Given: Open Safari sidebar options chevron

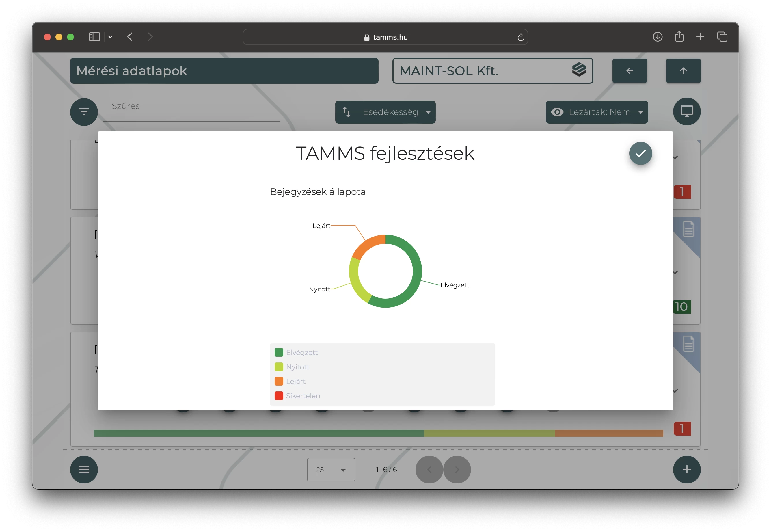Looking at the screenshot, I should [x=110, y=37].
